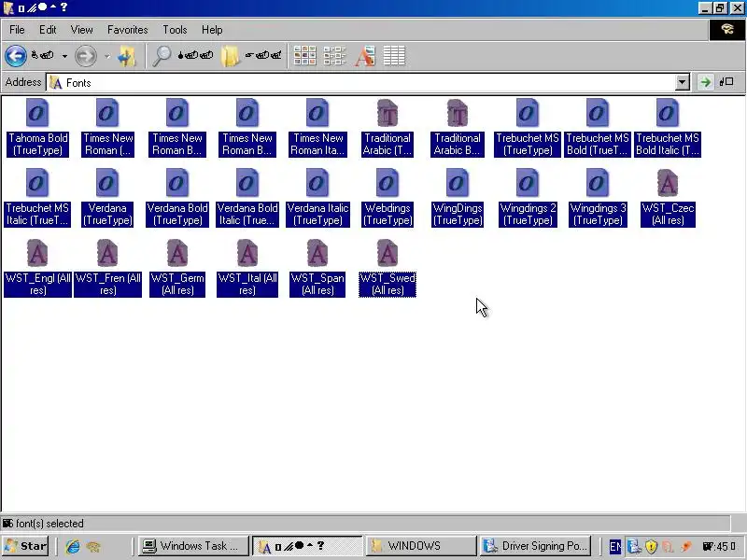
Task: Switch to WINDOWS folder taskbar button
Action: coord(421,546)
